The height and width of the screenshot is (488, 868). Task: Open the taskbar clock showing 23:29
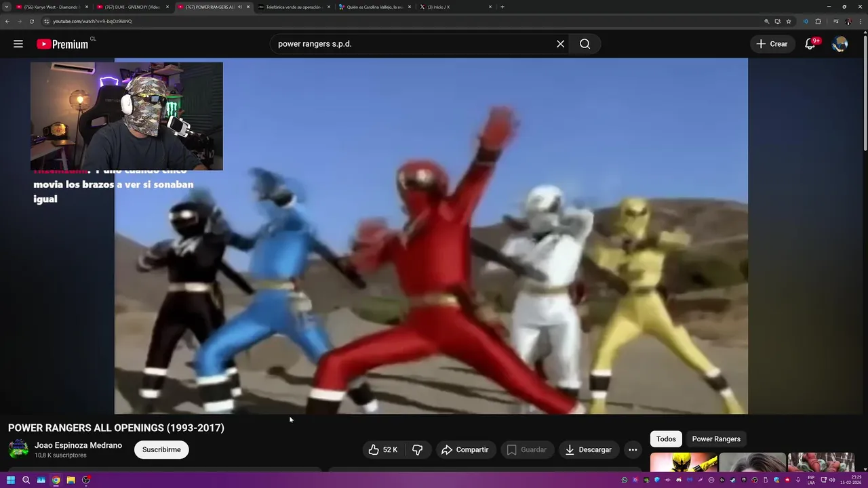click(851, 480)
